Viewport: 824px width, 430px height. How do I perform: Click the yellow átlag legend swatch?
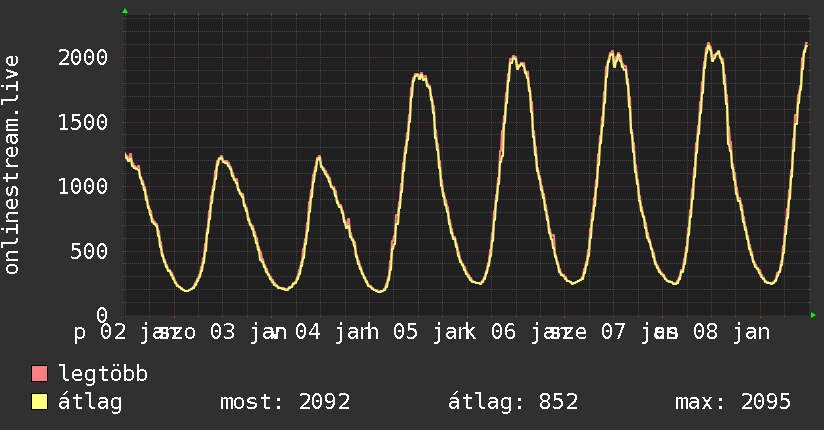[x=40, y=402]
